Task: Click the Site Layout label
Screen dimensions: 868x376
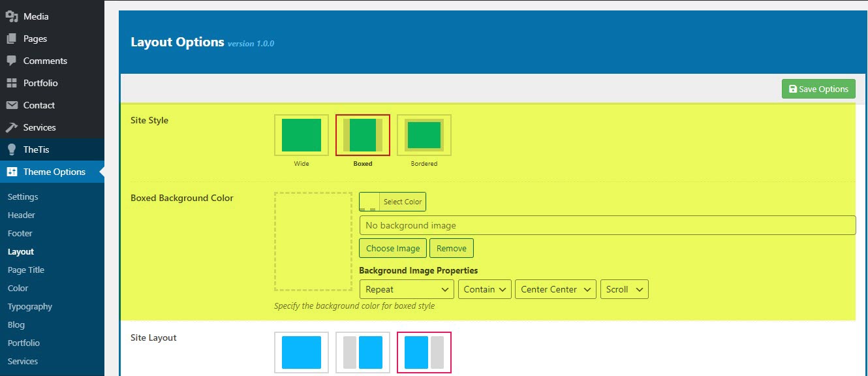Action: point(153,337)
